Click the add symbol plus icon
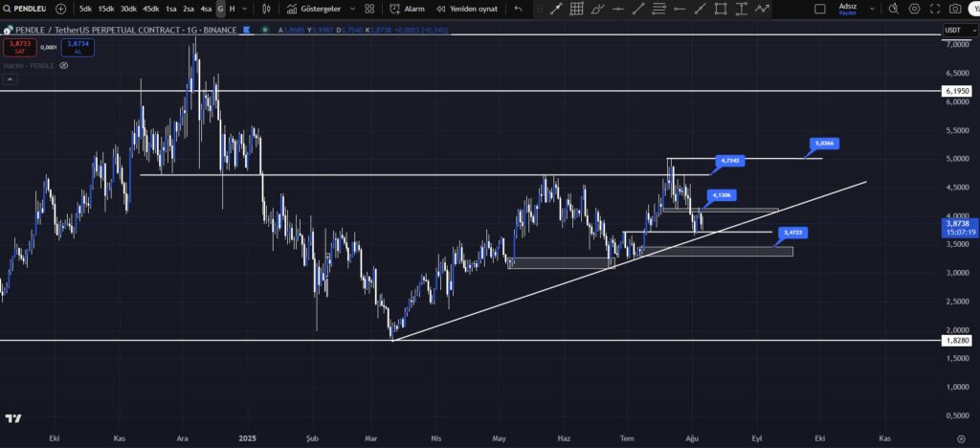Image resolution: width=980 pixels, height=448 pixels. pos(61,9)
